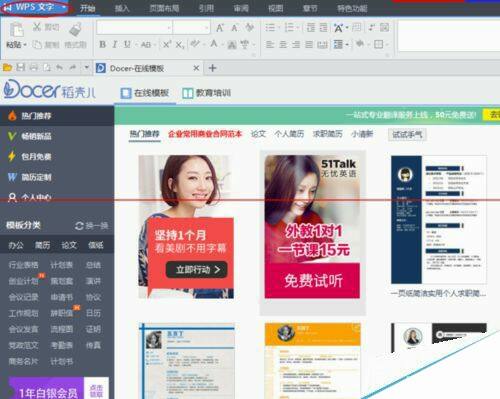Toggle Underline formatting
500x399 pixels.
pos(127,44)
